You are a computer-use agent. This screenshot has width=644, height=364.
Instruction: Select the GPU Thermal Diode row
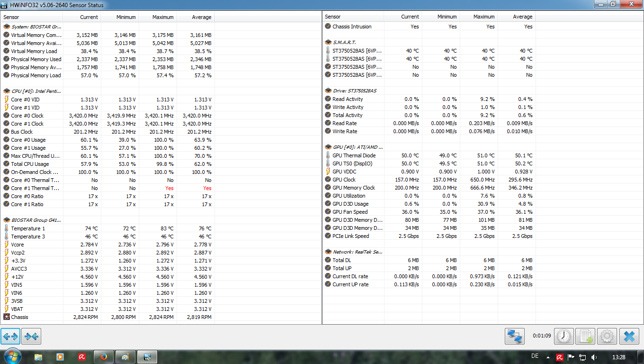pyautogui.click(x=429, y=155)
